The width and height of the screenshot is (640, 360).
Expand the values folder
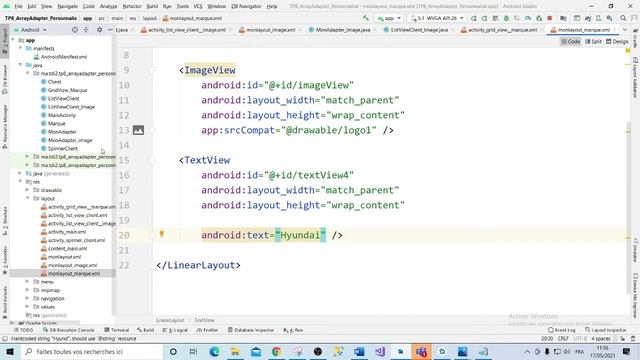tap(27, 307)
